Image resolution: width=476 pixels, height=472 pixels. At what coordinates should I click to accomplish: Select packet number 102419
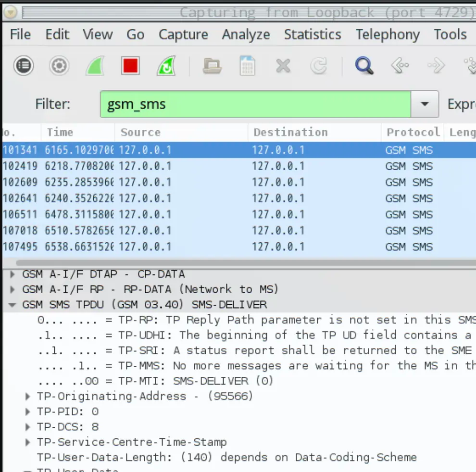(192, 166)
